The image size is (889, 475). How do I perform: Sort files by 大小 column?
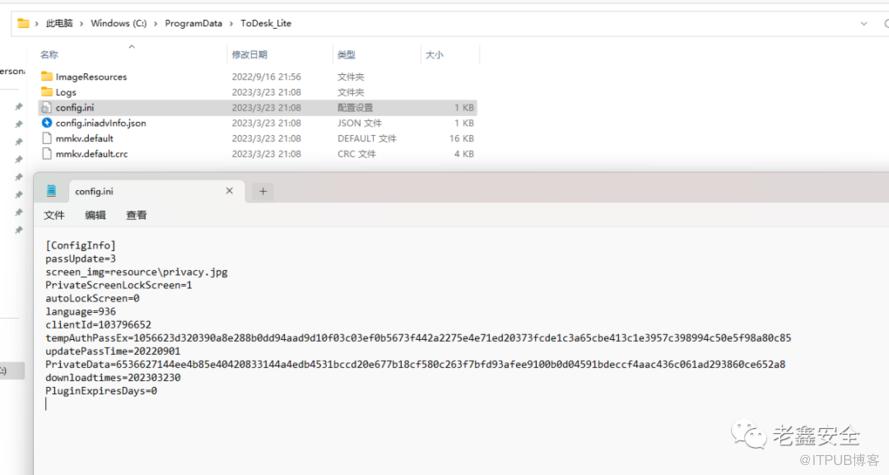(434, 54)
